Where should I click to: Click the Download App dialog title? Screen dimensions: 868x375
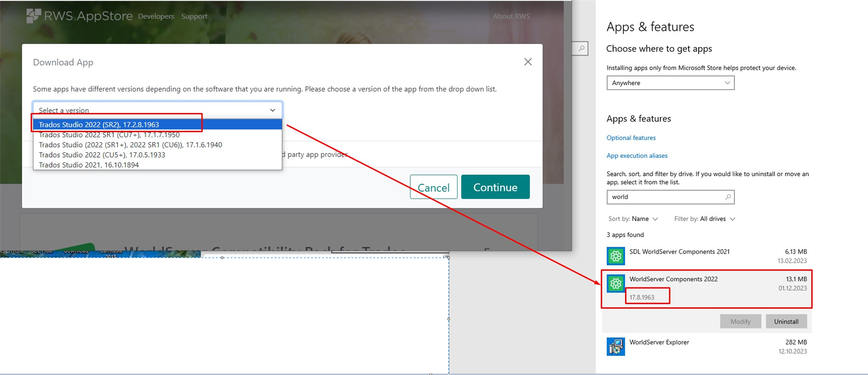(x=63, y=62)
